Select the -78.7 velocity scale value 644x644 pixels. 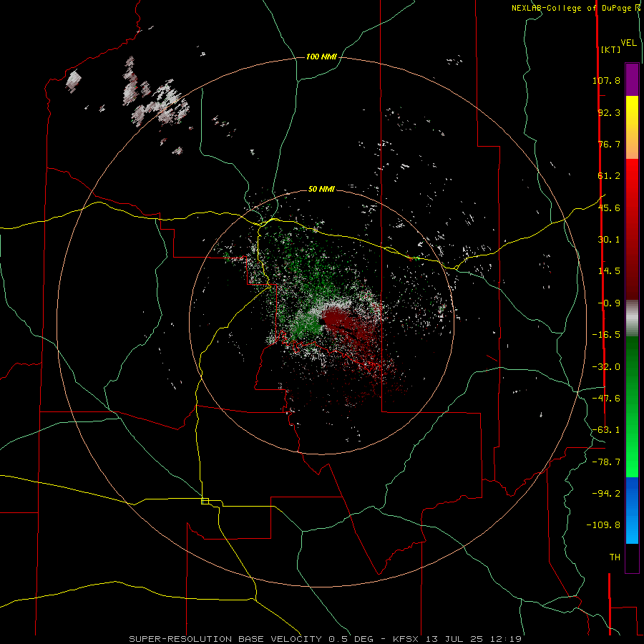tap(606, 462)
